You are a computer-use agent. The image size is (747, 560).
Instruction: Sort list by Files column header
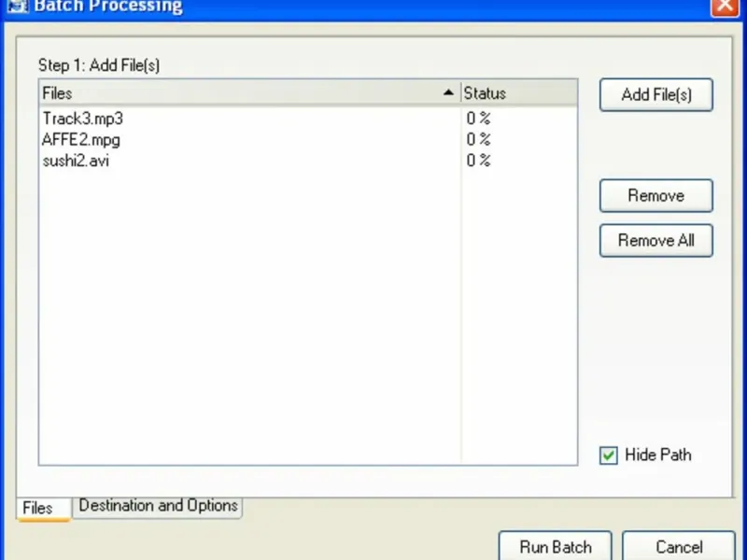pyautogui.click(x=249, y=92)
